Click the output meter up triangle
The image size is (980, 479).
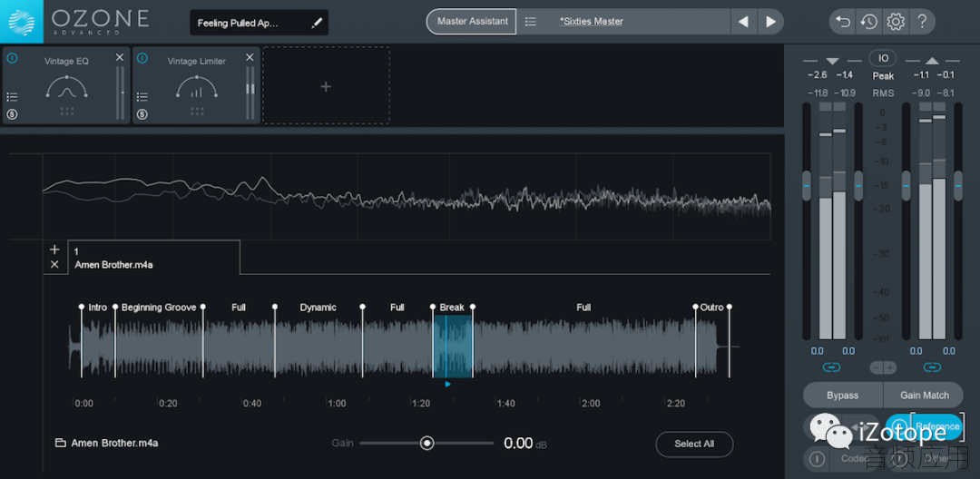coord(932,61)
